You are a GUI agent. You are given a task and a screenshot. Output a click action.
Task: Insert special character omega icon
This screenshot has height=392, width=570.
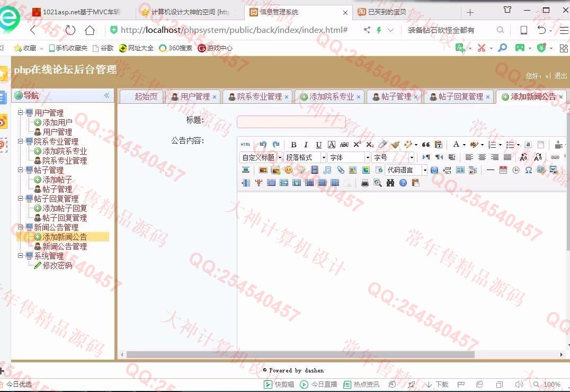click(x=529, y=170)
